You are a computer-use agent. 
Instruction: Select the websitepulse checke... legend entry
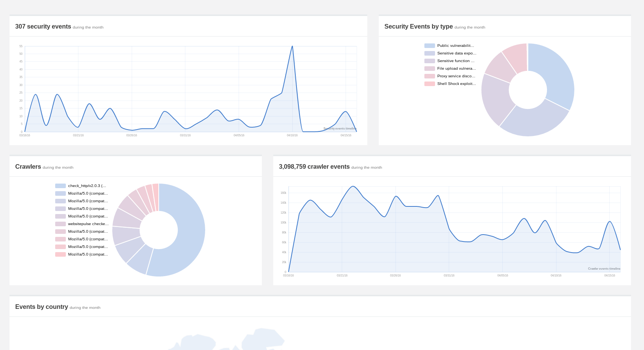(x=88, y=224)
